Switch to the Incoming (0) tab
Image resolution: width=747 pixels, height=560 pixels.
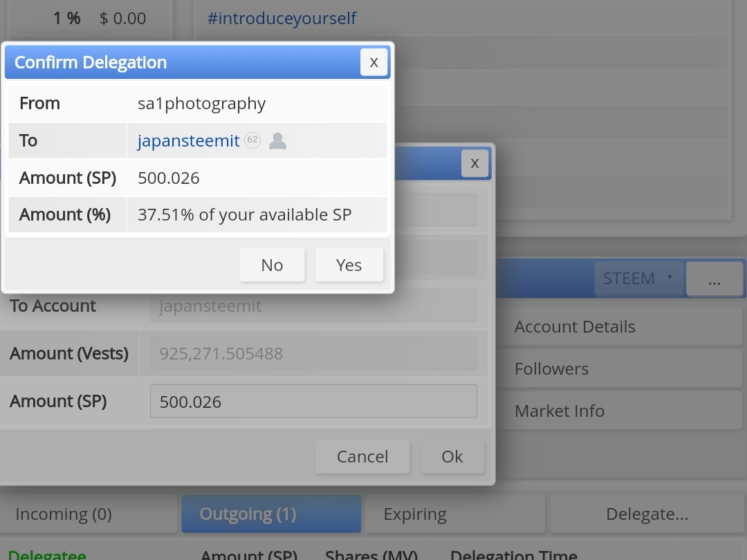[x=89, y=514]
